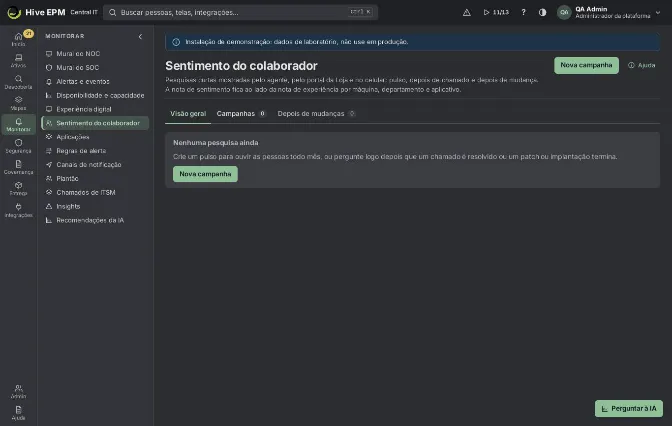
Task: Open the Governança rail icon
Action: click(x=18, y=167)
